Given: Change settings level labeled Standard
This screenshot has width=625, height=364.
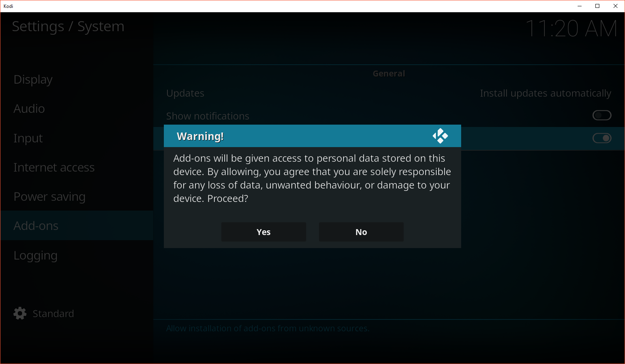Looking at the screenshot, I should click(53, 314).
